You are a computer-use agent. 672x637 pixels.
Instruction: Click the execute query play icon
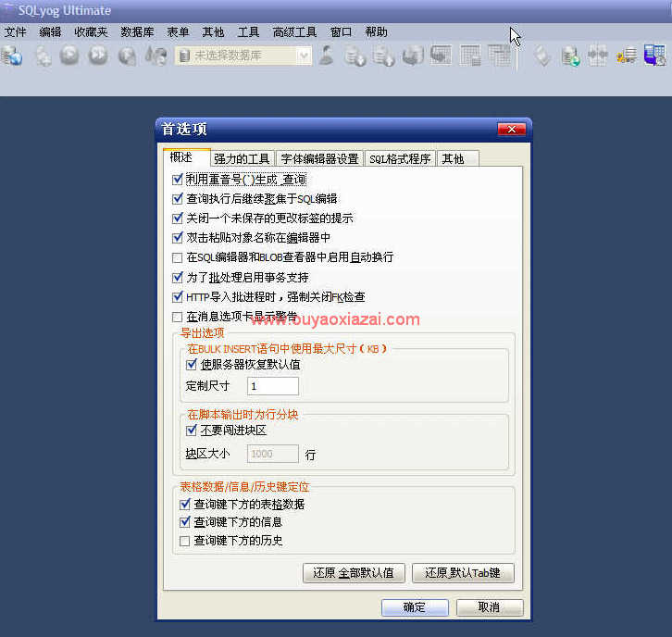coord(69,56)
